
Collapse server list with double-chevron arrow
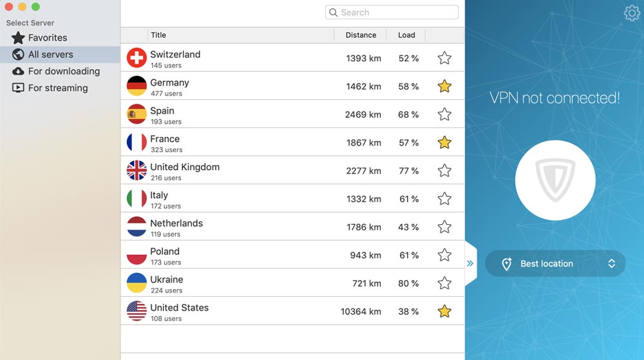[470, 263]
